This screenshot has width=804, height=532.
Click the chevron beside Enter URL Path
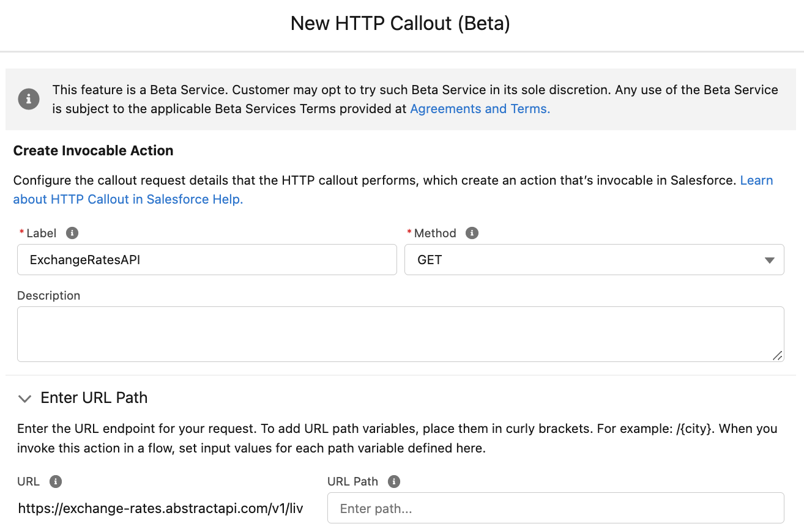[24, 398]
